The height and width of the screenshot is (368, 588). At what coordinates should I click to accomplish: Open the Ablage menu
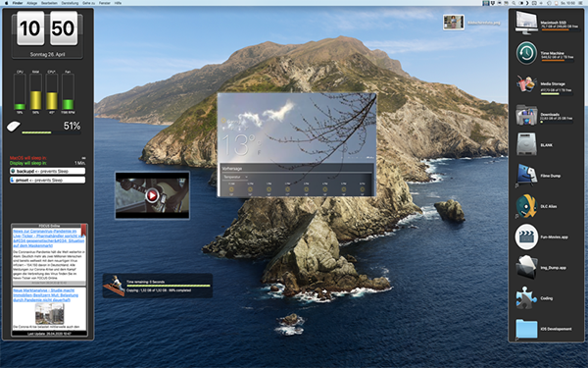point(32,3)
